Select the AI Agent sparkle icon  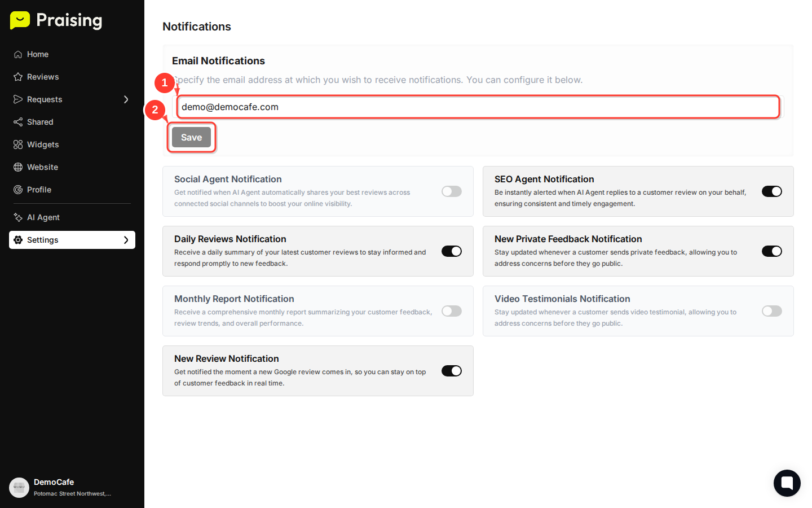pos(18,217)
